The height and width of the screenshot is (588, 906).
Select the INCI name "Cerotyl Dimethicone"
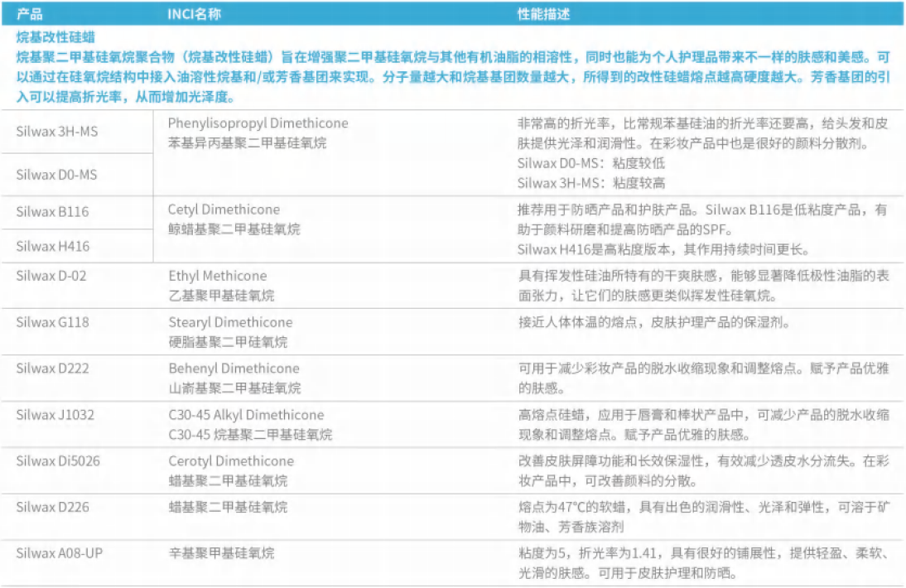pos(231,461)
